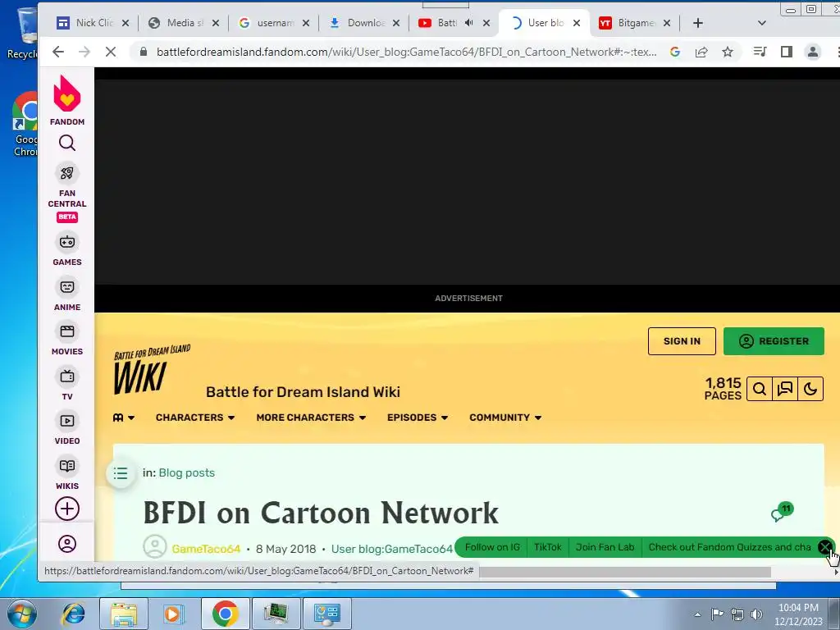
Task: Open GameTaco64 author link
Action: click(206, 549)
